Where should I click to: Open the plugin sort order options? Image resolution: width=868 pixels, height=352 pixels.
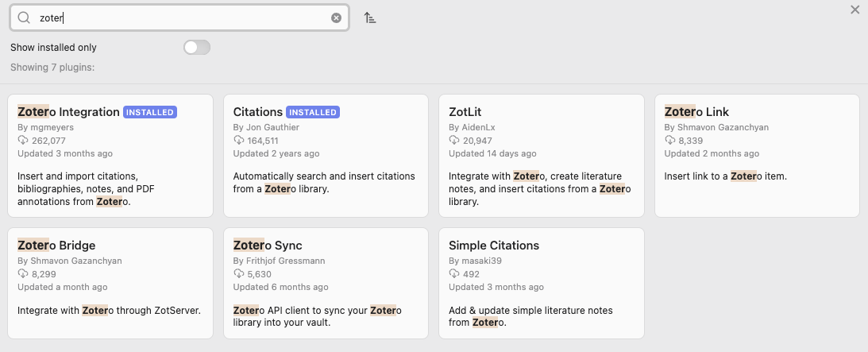coord(370,17)
